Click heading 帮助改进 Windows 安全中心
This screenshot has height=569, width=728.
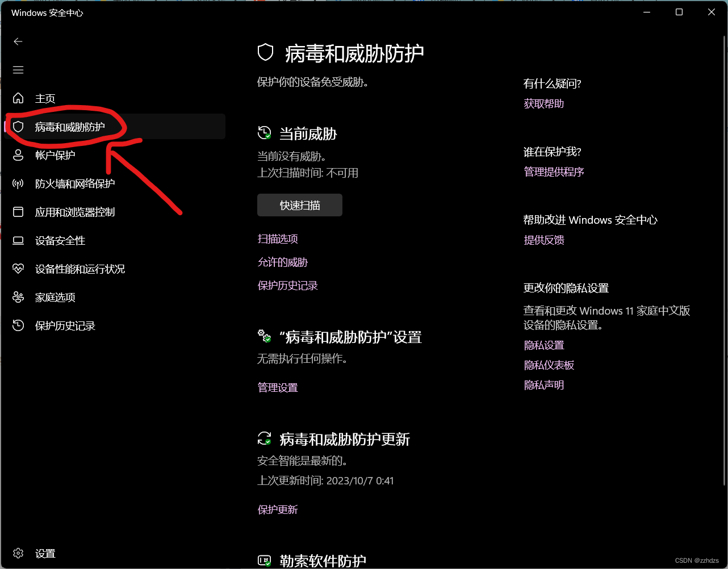(591, 220)
